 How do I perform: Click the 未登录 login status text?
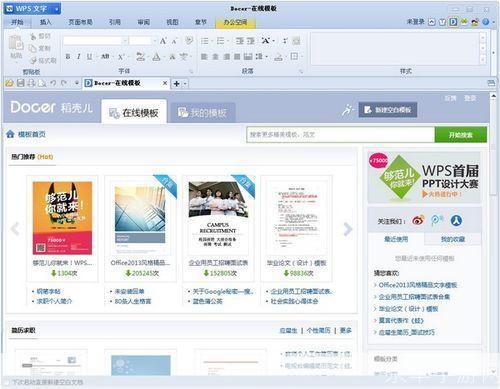(x=415, y=22)
